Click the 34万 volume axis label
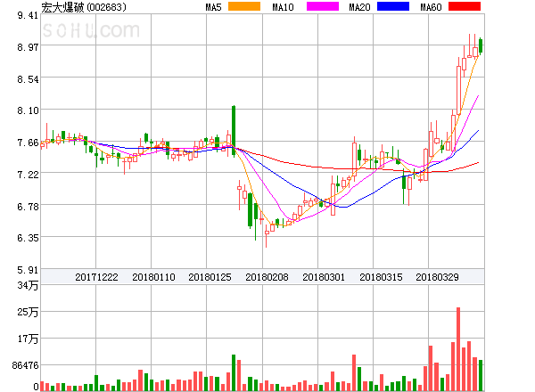Screen dimensions: 535x392 click(x=28, y=285)
